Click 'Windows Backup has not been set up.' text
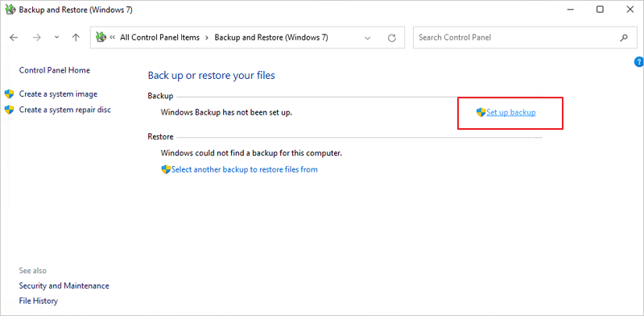The image size is (644, 316). tap(227, 112)
